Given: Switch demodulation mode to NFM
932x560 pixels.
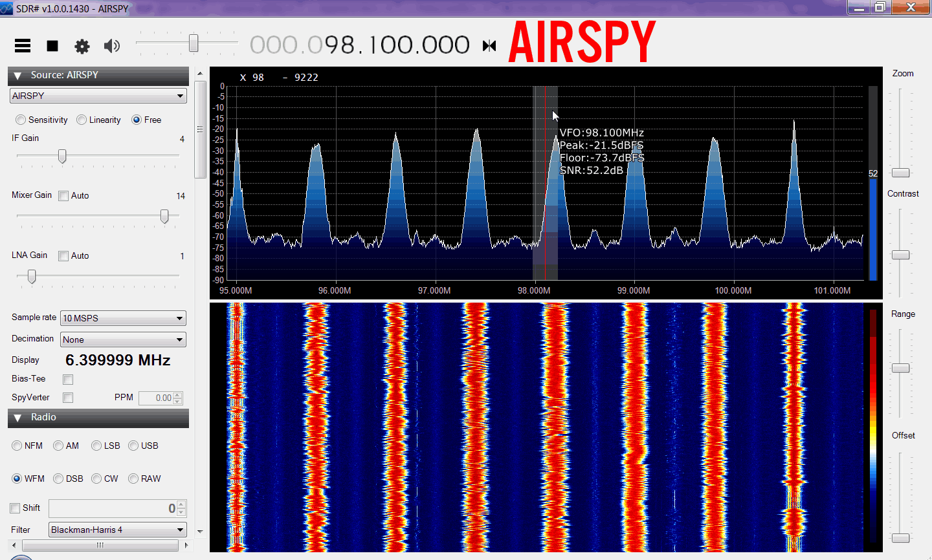Looking at the screenshot, I should point(17,446).
